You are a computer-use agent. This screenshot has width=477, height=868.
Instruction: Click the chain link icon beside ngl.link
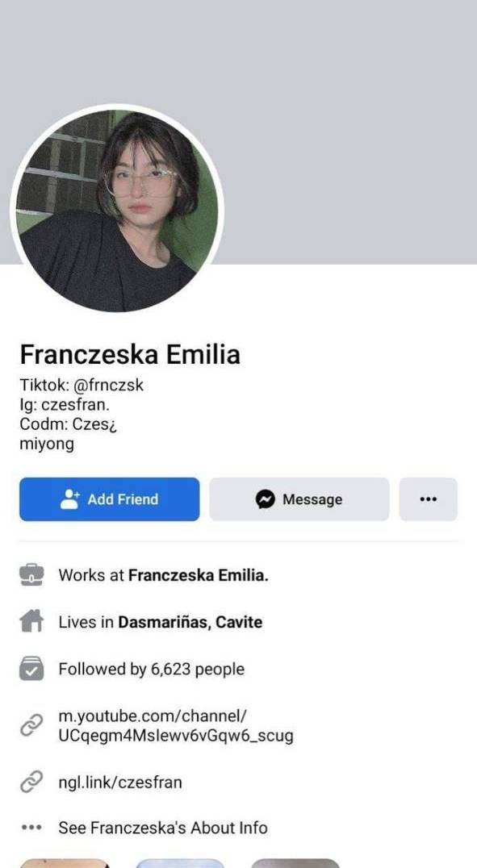[31, 782]
